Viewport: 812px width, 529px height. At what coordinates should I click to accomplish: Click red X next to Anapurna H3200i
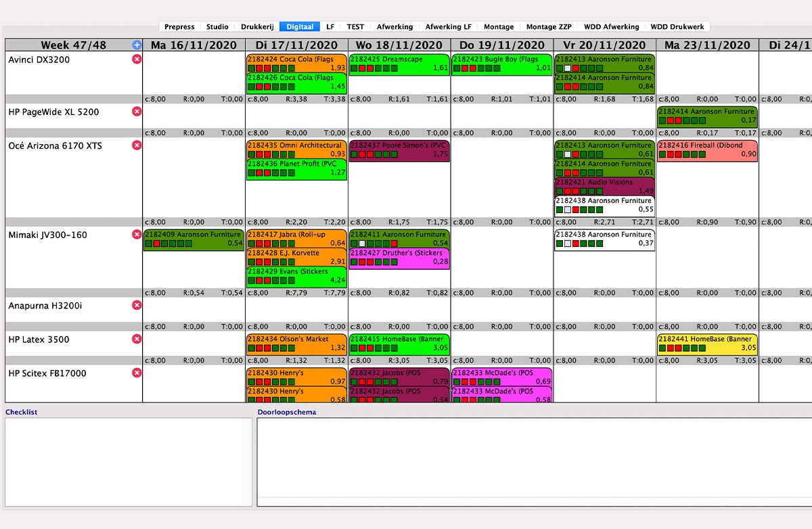point(137,305)
